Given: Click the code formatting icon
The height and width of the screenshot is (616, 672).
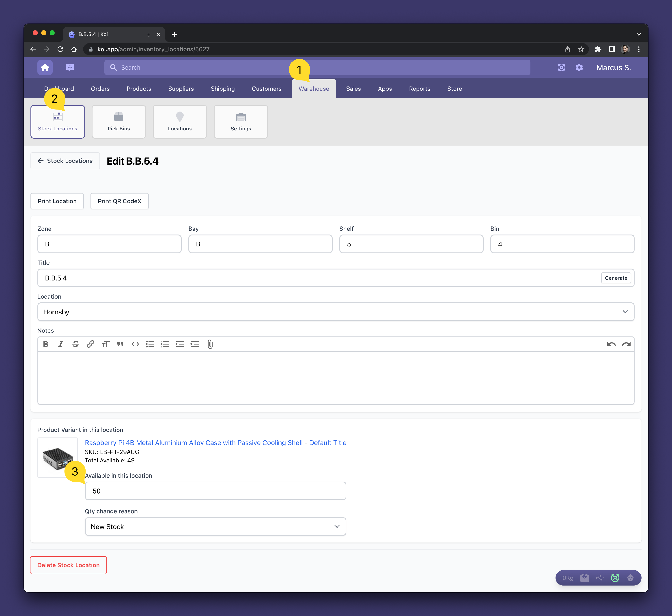Looking at the screenshot, I should (x=135, y=344).
